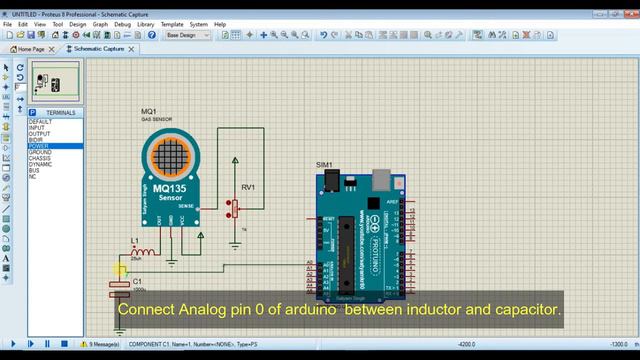Image resolution: width=640 pixels, height=360 pixels.
Task: Click the schematic overview thumbnail
Action: pyautogui.click(x=56, y=81)
